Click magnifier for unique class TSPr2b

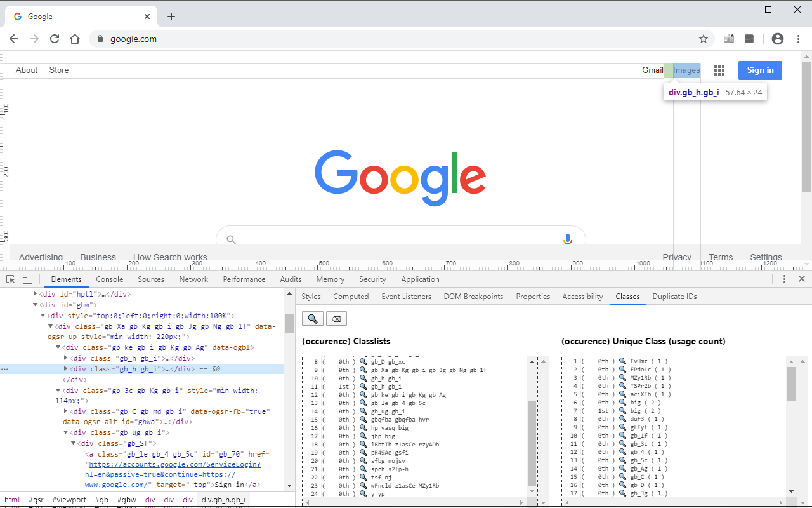(x=623, y=386)
